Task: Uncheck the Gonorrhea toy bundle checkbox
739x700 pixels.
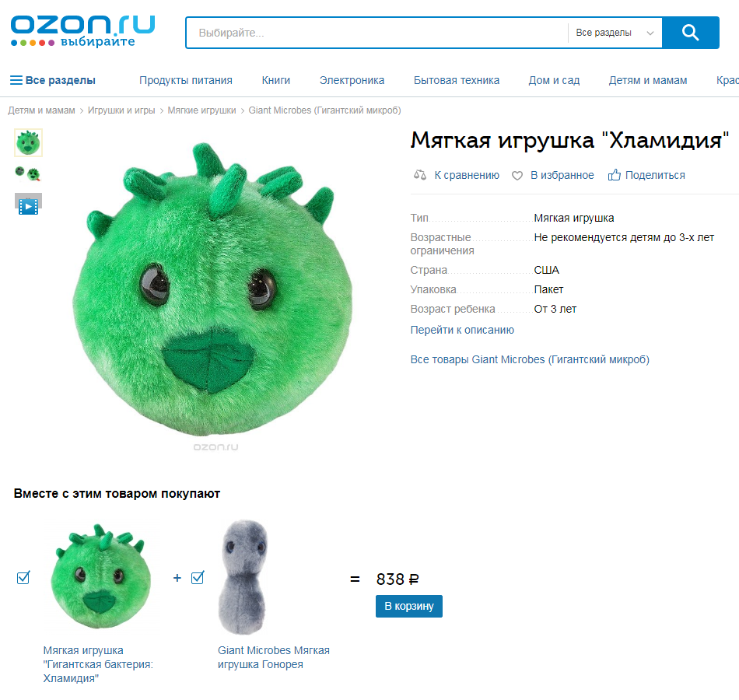Action: [x=198, y=577]
